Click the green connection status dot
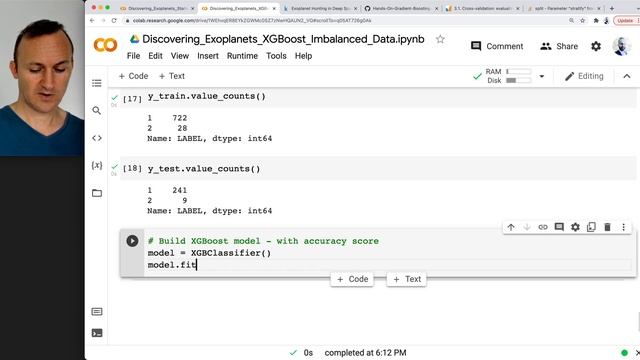This screenshot has width=640, height=360. pos(624,353)
